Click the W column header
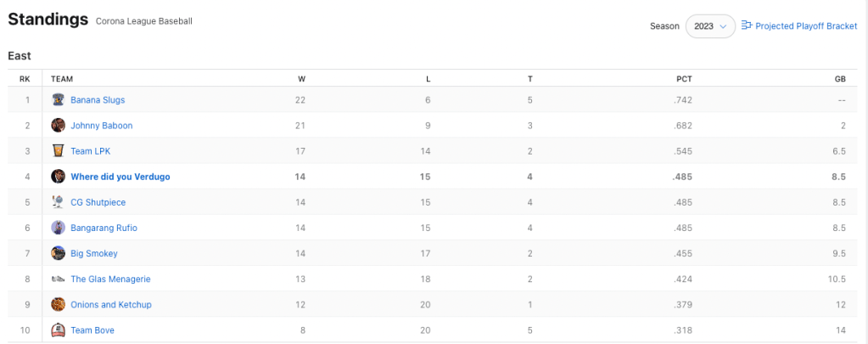 301,79
